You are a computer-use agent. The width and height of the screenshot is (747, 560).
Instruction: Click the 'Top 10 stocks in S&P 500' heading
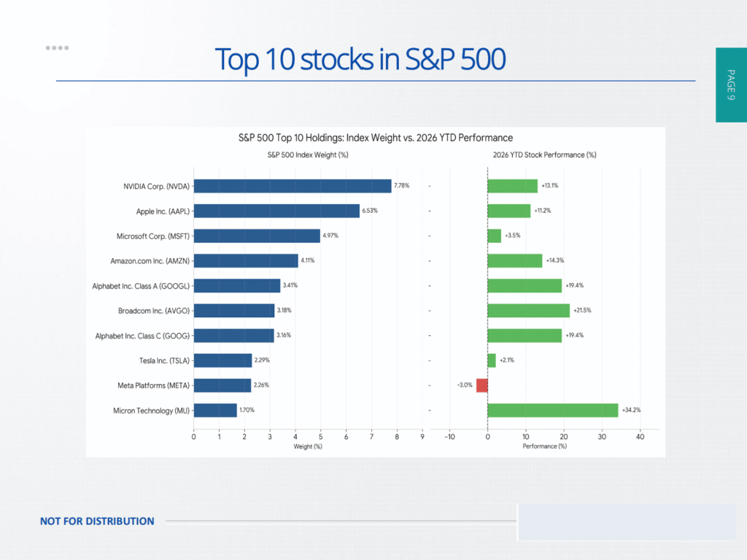(x=360, y=59)
